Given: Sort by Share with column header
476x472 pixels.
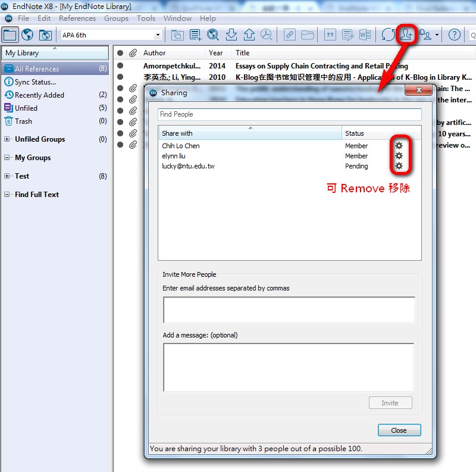Looking at the screenshot, I should (x=250, y=133).
